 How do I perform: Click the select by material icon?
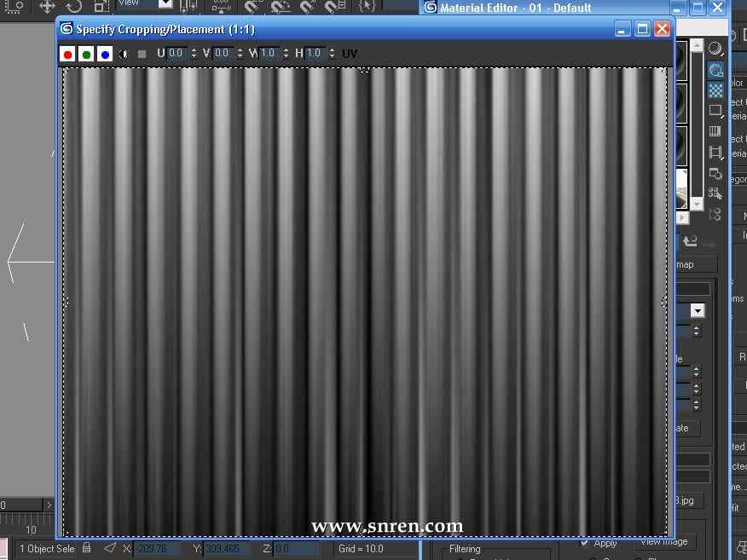[x=715, y=193]
